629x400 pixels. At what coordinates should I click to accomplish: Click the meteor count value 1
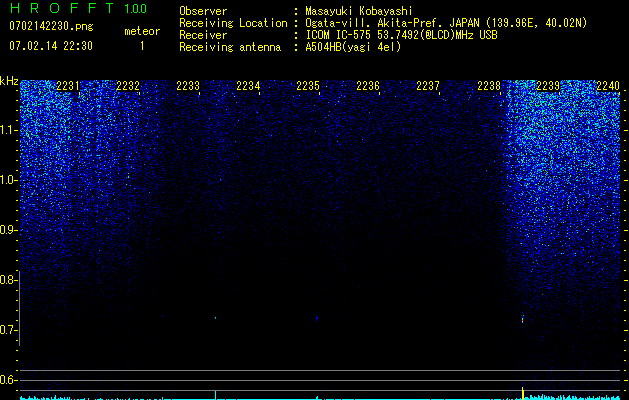142,46
